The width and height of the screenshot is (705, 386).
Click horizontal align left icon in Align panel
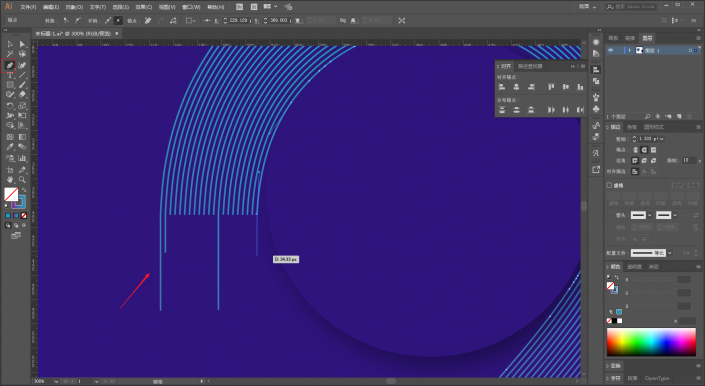pyautogui.click(x=502, y=87)
